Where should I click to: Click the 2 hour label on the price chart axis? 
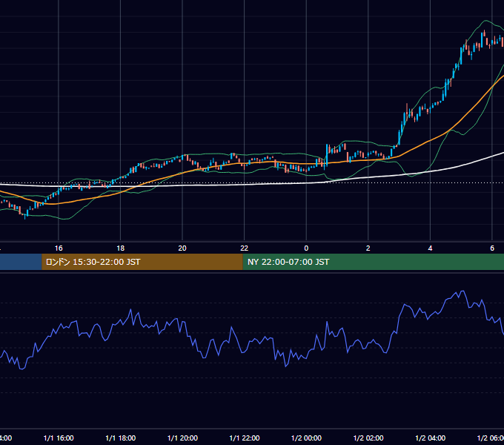pos(368,248)
